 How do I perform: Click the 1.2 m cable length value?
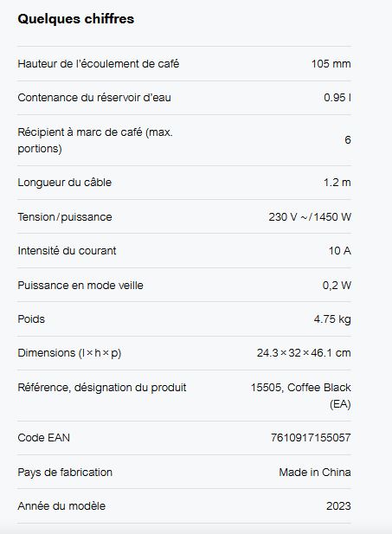coord(337,183)
